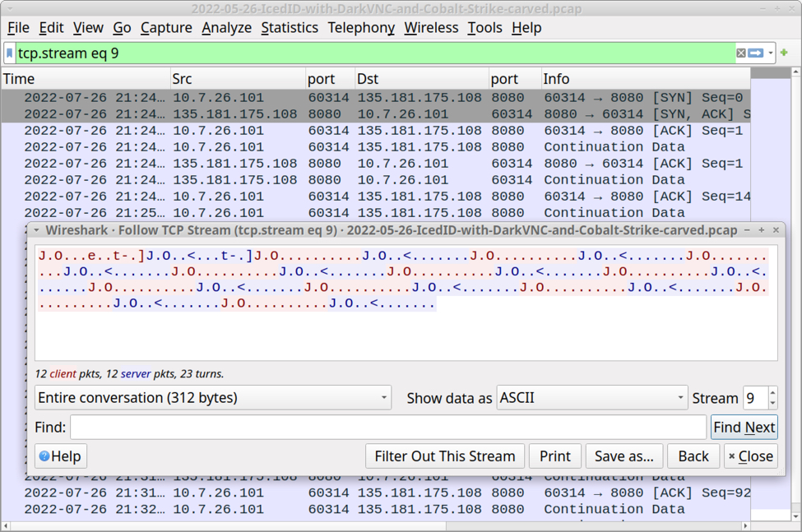This screenshot has height=532, width=802.
Task: Open Help in the Follow TCP Stream dialog
Action: pyautogui.click(x=61, y=456)
